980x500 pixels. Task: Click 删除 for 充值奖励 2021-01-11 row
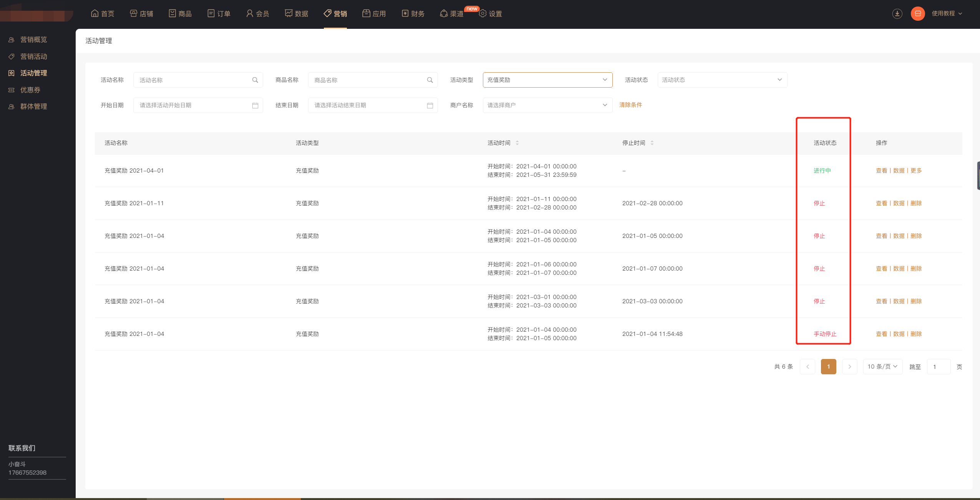pos(916,203)
